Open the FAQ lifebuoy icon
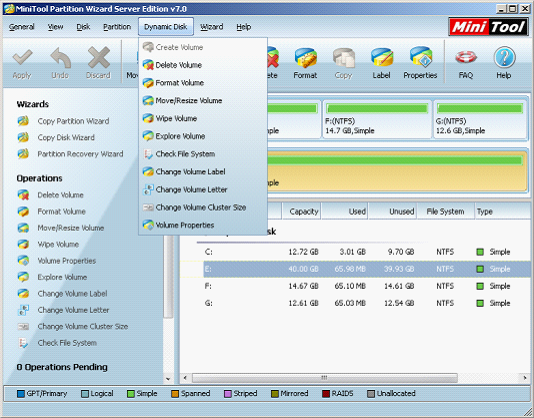Viewport: 534px width, 418px height. (466, 57)
